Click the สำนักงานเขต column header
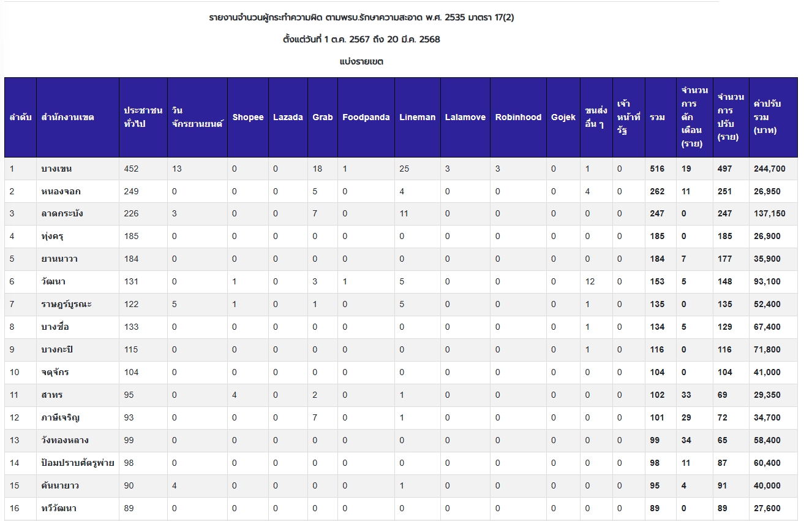 click(78, 117)
